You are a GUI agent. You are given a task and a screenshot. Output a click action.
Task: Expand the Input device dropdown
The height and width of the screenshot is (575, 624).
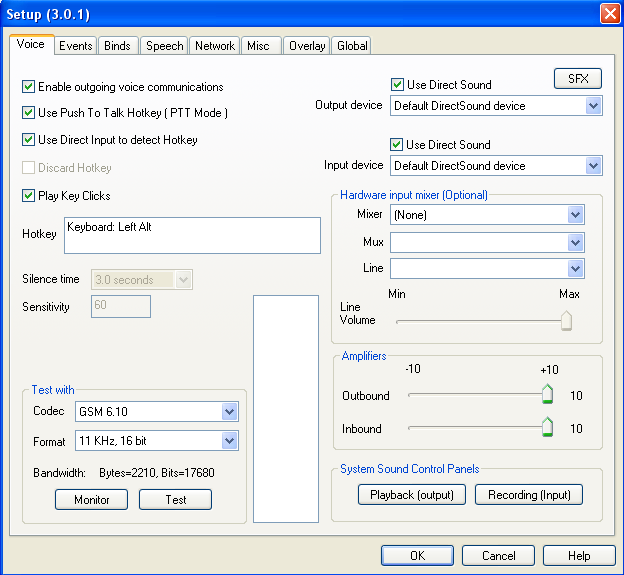pos(593,165)
